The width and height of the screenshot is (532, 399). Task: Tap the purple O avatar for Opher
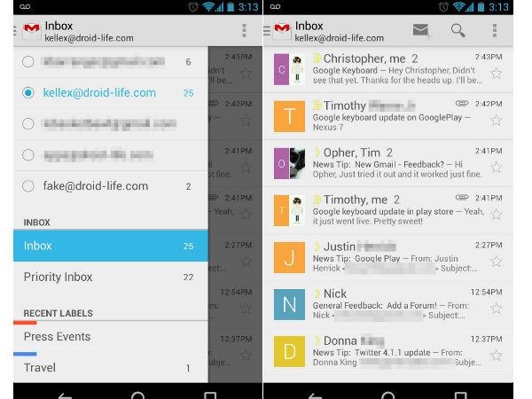[x=282, y=163]
